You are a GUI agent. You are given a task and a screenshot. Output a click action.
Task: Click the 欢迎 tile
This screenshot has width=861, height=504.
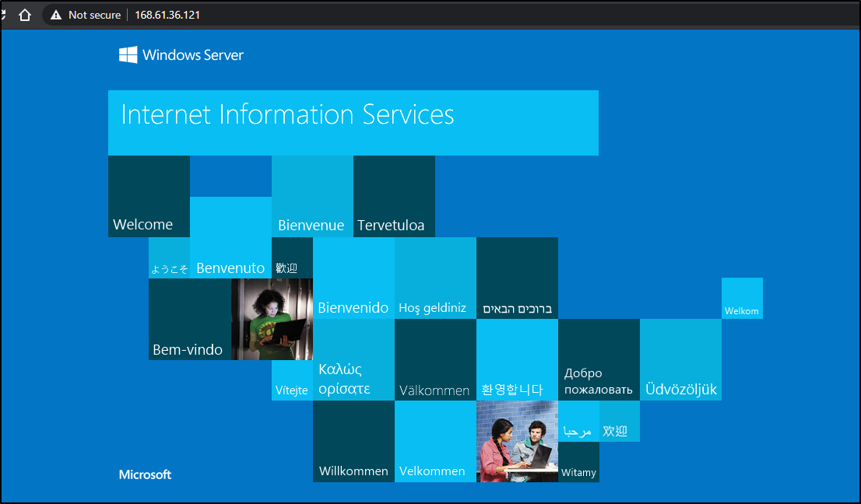pyautogui.click(x=620, y=422)
